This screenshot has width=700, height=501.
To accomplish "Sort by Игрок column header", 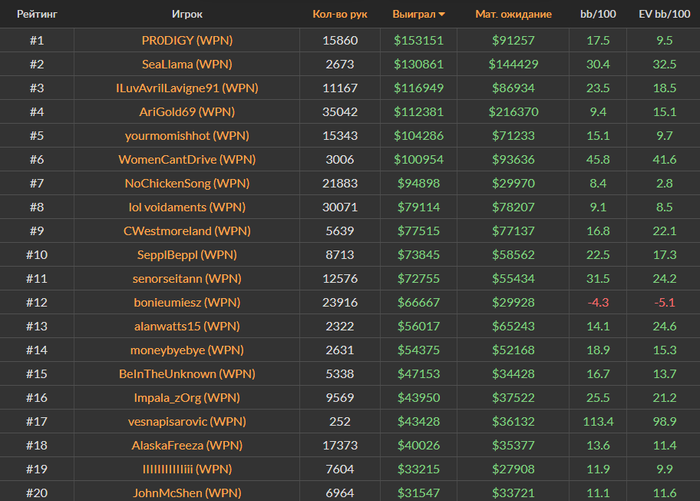I will coord(187,14).
